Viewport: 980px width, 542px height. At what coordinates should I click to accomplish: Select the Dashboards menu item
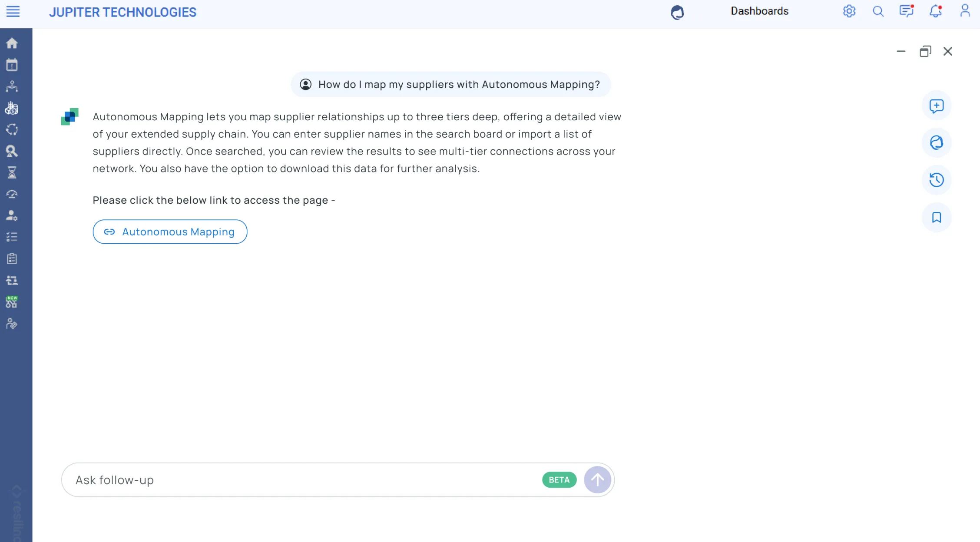(759, 11)
